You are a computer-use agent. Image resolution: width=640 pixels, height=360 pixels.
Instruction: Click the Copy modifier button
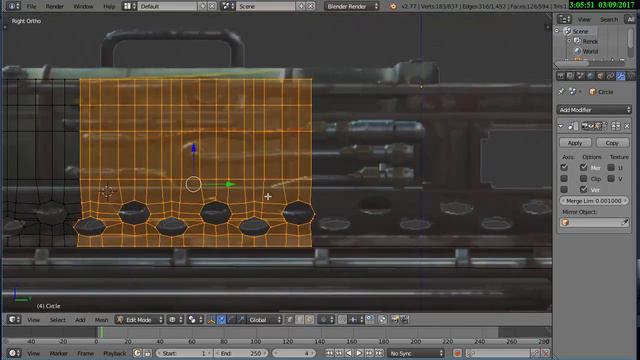[612, 143]
